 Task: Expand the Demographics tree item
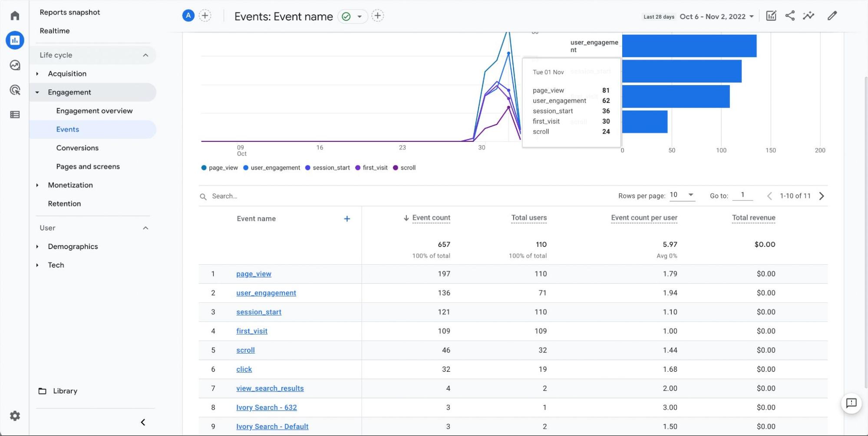click(37, 247)
